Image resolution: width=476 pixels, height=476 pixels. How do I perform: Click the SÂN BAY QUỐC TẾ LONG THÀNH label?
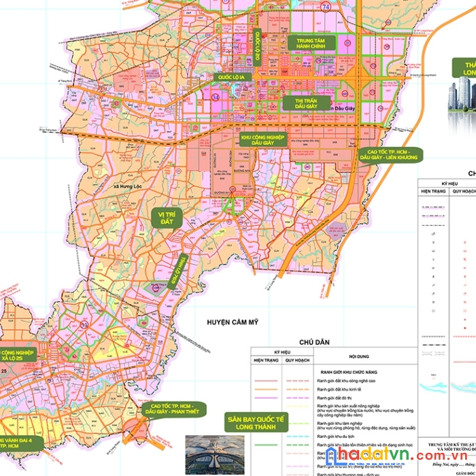click(x=249, y=420)
